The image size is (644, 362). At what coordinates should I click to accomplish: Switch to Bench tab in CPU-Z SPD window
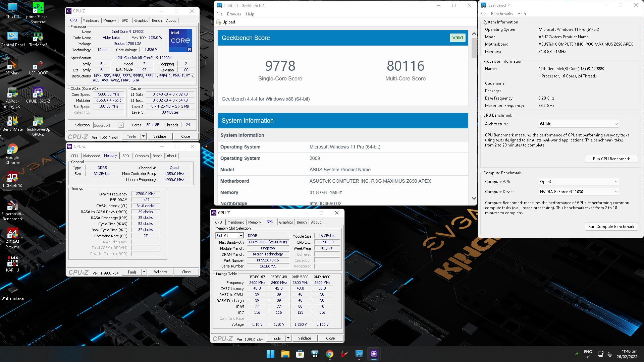pos(302,222)
